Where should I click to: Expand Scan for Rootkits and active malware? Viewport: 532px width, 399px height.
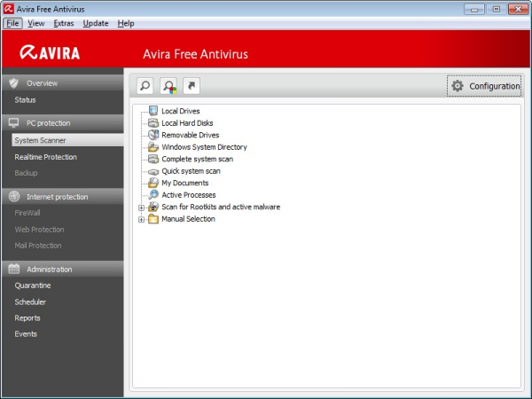tap(142, 207)
